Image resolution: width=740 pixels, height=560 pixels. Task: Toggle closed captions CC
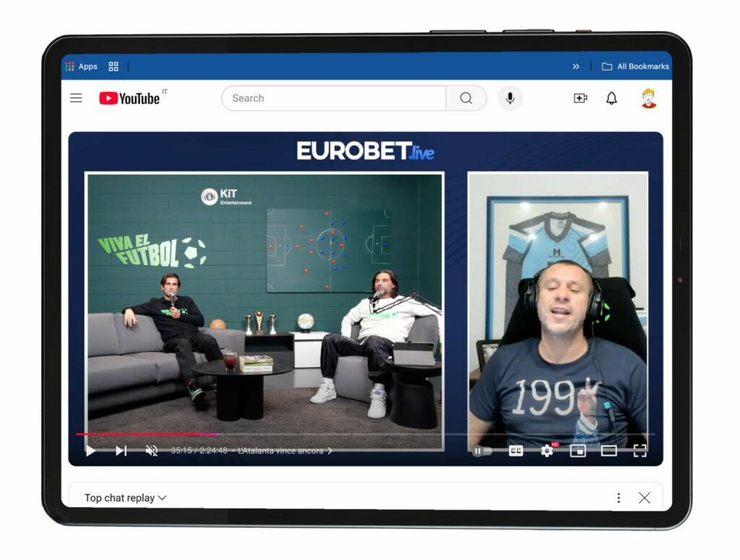tap(516, 451)
